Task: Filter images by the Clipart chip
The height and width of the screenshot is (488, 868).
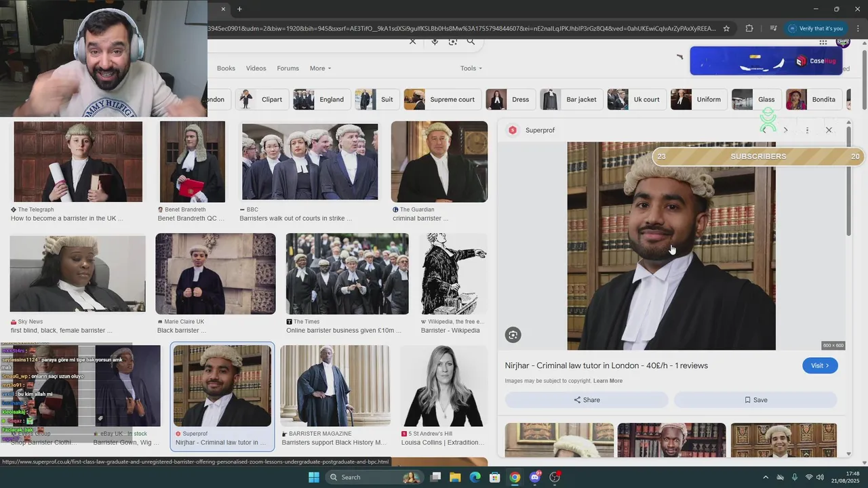Action: [261, 100]
